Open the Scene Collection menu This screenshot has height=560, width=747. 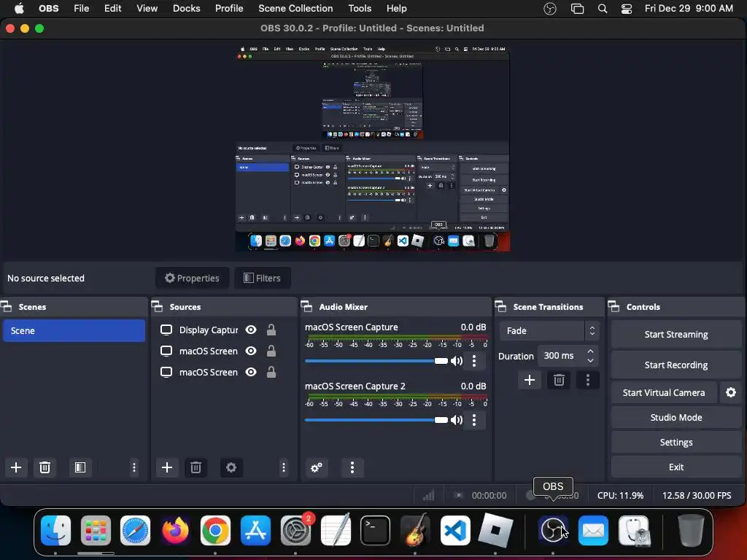coord(295,9)
